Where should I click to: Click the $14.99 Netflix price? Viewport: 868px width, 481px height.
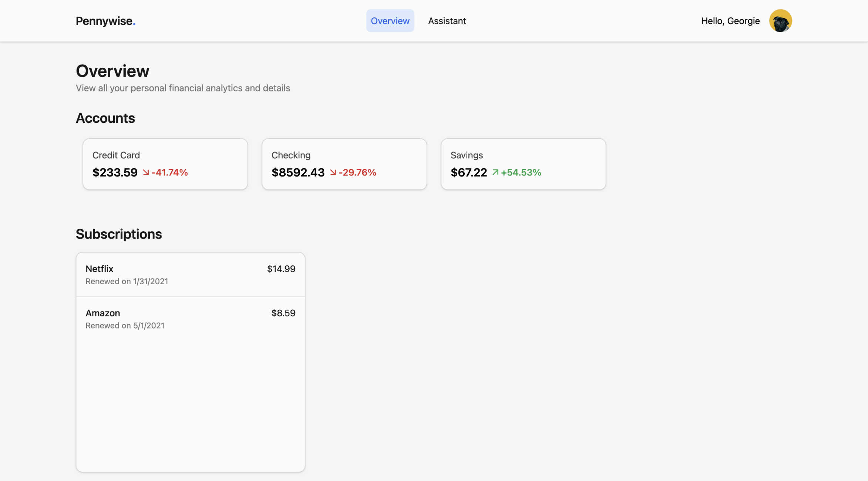(x=281, y=269)
